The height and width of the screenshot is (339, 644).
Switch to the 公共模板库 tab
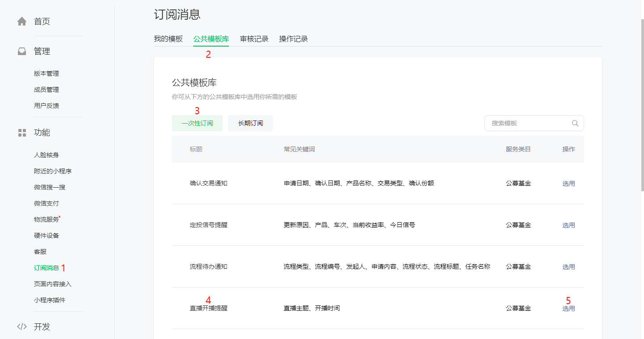(211, 39)
